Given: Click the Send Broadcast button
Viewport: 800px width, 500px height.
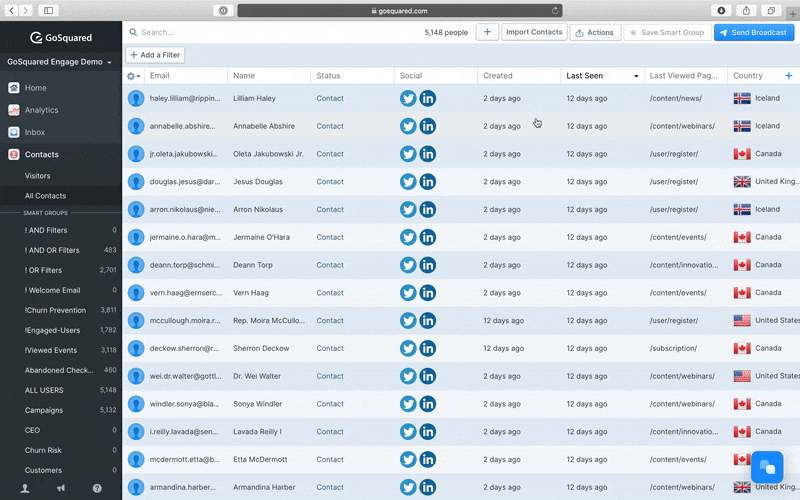Looking at the screenshot, I should (x=753, y=32).
